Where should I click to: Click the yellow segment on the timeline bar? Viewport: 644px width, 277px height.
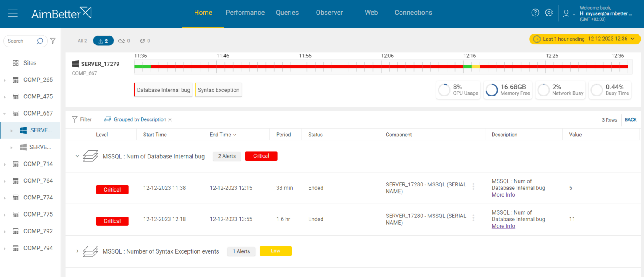point(475,66)
